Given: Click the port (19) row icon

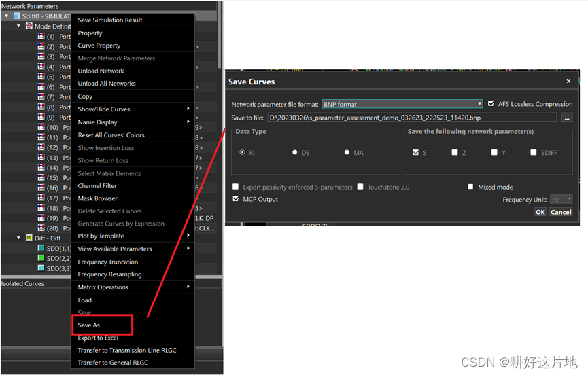Looking at the screenshot, I should click(x=41, y=218).
